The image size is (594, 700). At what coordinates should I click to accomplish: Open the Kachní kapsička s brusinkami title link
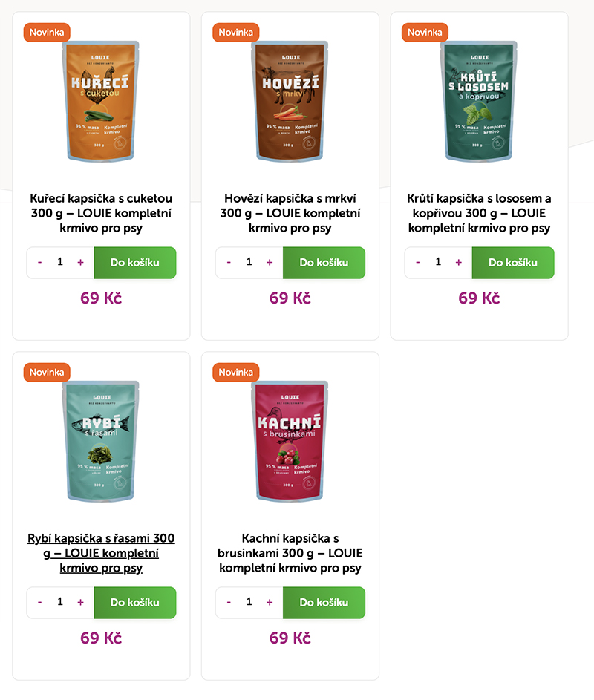click(x=290, y=553)
